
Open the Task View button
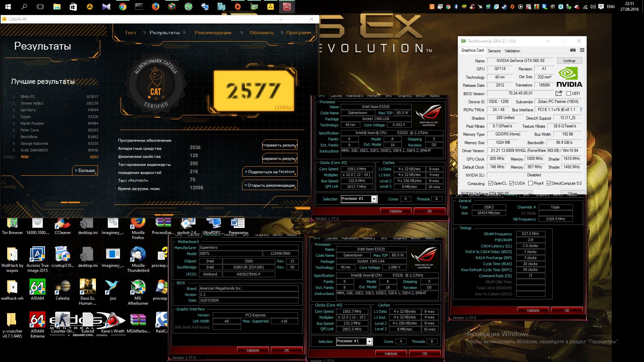tap(40, 7)
